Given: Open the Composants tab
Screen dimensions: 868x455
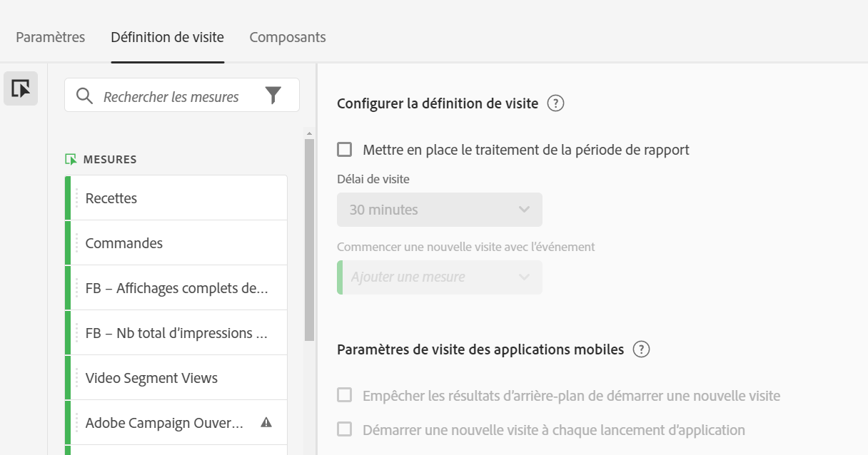Looking at the screenshot, I should click(288, 37).
